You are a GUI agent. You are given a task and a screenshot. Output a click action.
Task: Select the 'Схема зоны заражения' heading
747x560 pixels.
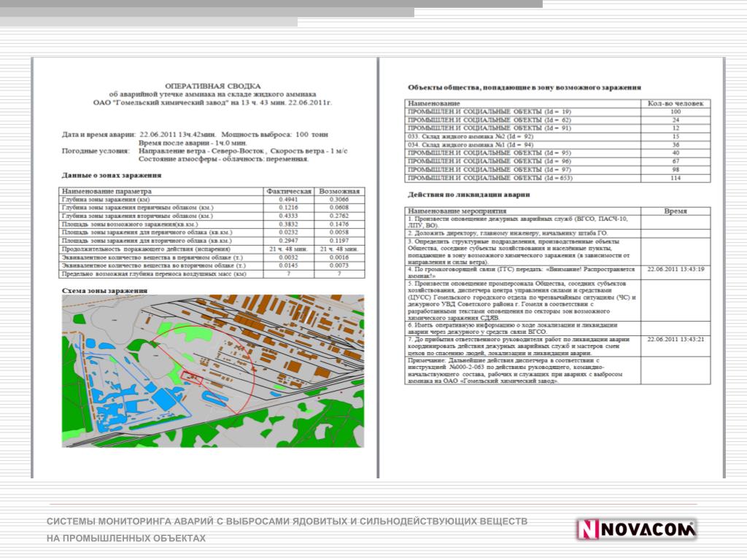click(104, 290)
